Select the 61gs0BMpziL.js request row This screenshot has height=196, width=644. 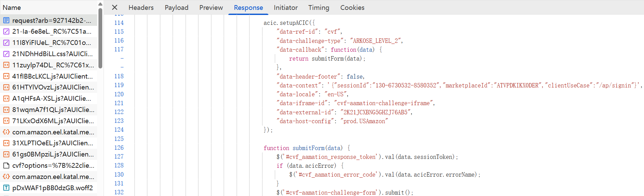click(x=53, y=154)
